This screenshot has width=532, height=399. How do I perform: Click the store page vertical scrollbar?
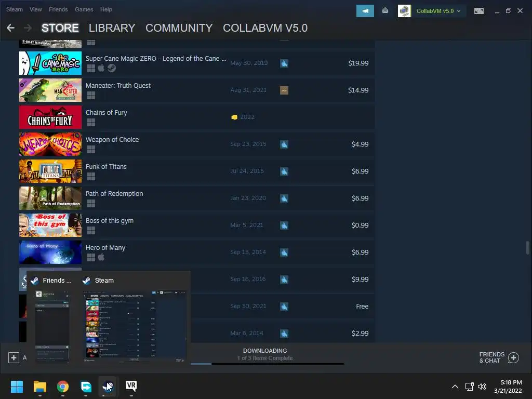pyautogui.click(x=528, y=248)
